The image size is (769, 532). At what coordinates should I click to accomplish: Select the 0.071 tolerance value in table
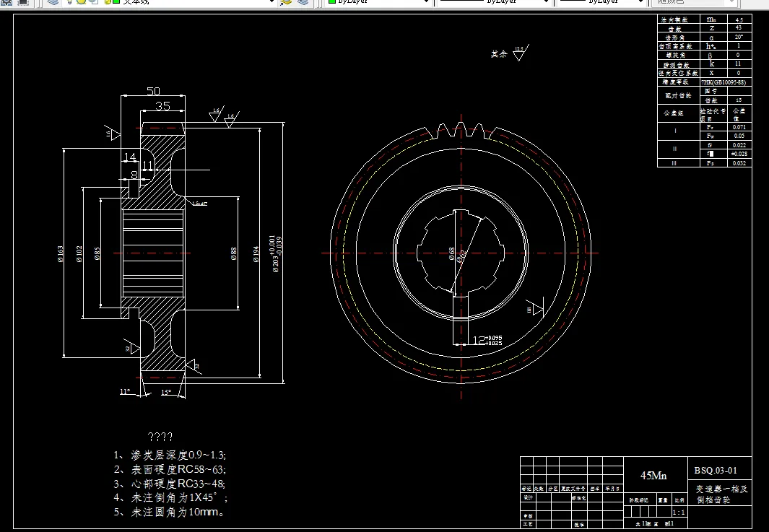[739, 127]
